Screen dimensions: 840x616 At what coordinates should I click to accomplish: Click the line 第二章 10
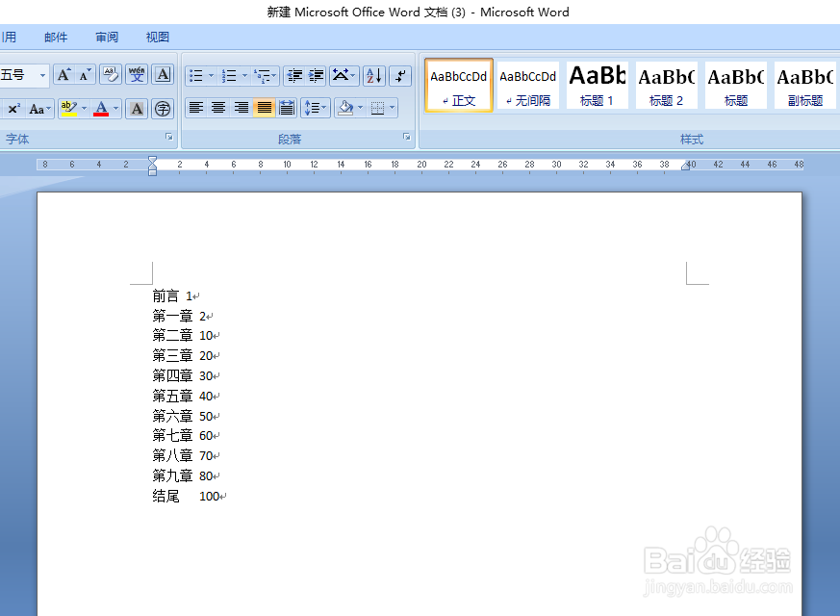tap(186, 336)
